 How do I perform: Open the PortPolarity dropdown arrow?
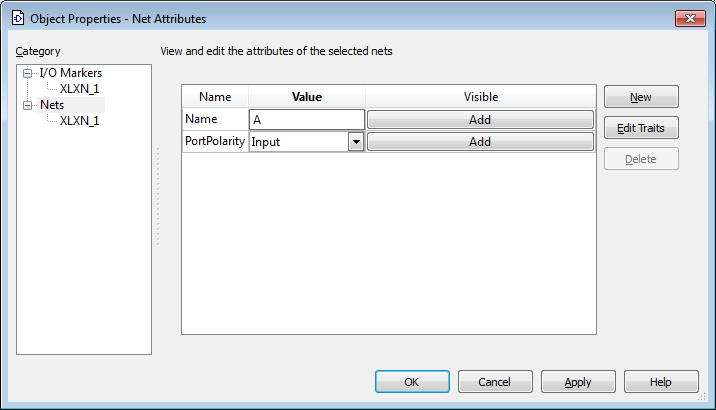(x=355, y=142)
